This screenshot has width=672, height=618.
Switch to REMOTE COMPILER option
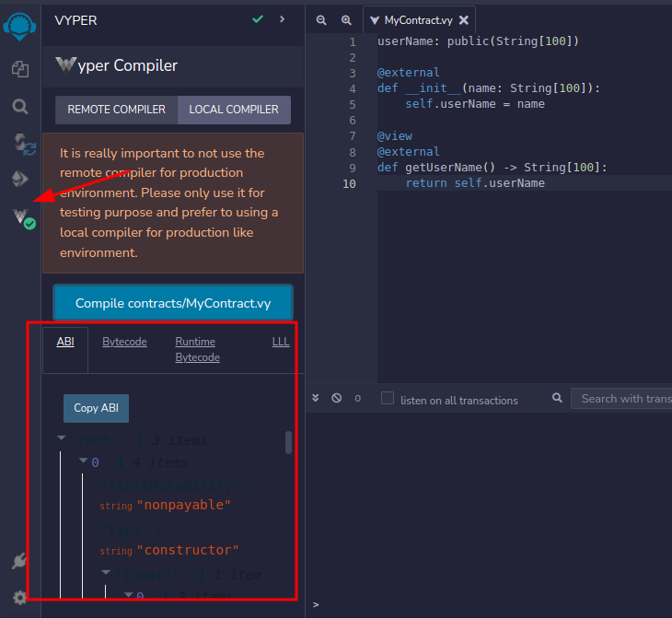pyautogui.click(x=116, y=110)
